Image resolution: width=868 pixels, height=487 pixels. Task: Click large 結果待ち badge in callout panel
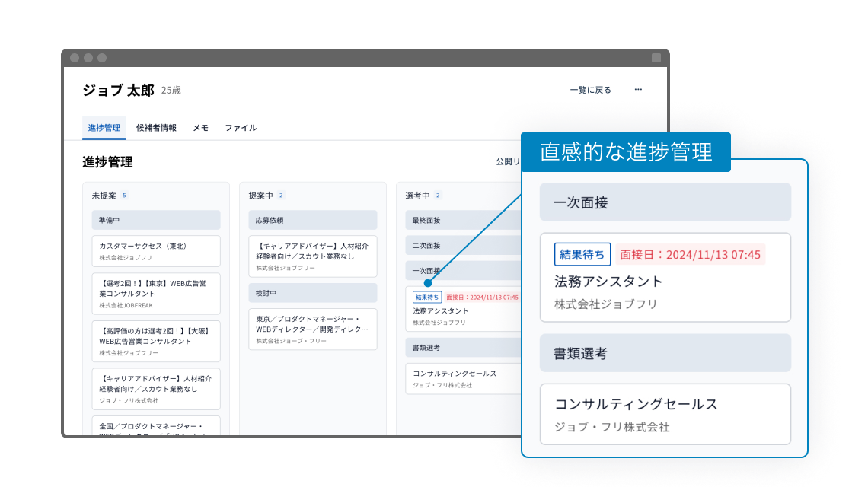tap(582, 255)
